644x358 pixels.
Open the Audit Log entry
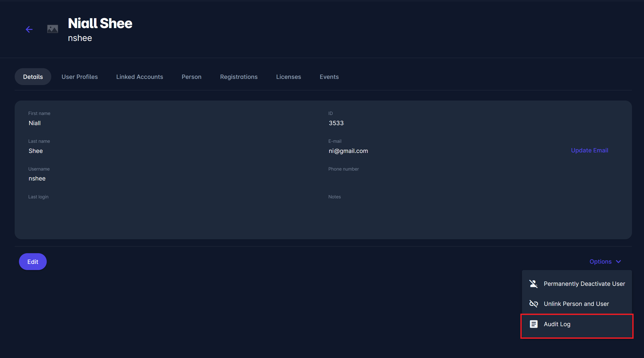coord(557,324)
